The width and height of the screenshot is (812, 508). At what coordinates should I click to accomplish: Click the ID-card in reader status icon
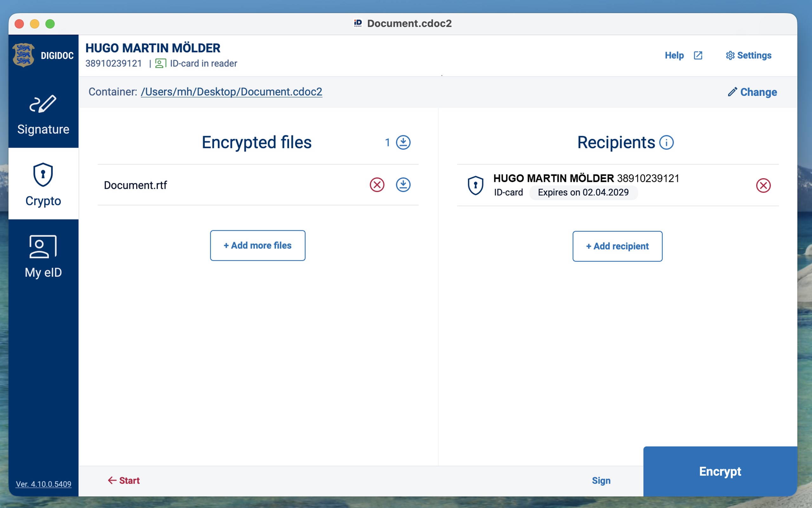click(x=160, y=63)
